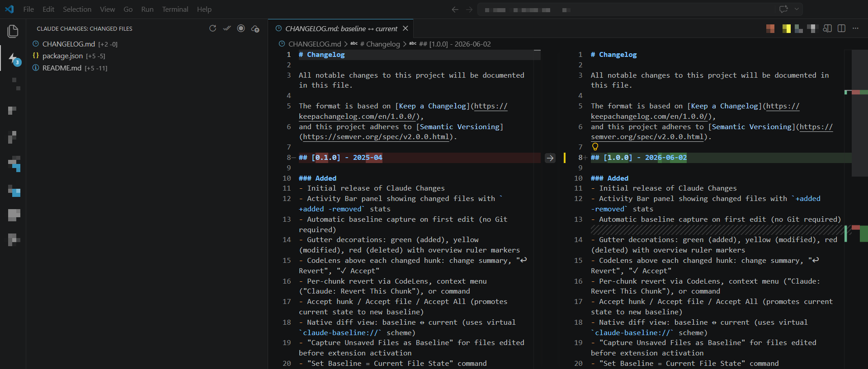Viewport: 868px width, 369px height.
Task: Click '## [0.1.0] - 2025-04' in left pane
Action: pyautogui.click(x=340, y=158)
